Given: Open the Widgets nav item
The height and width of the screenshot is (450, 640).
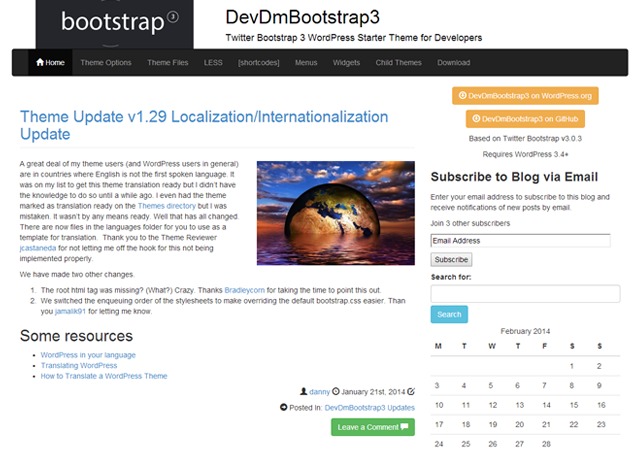Looking at the screenshot, I should tap(346, 62).
